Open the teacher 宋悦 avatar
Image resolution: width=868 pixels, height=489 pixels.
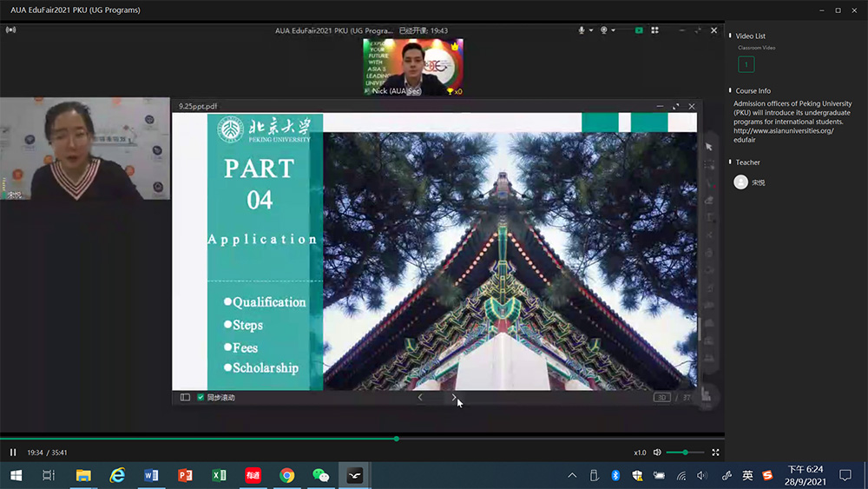click(740, 182)
